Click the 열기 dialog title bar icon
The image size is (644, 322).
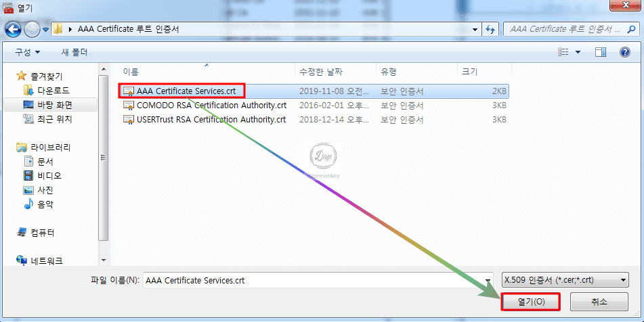[x=8, y=7]
